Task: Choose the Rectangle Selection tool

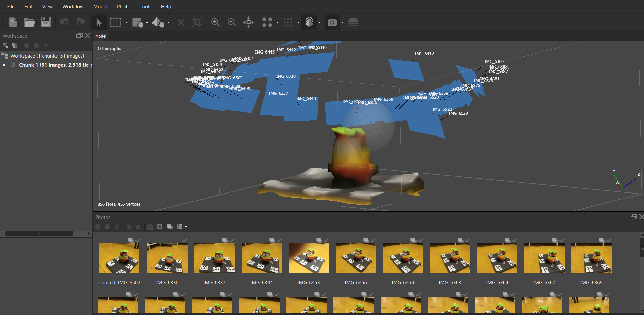Action: click(x=115, y=22)
